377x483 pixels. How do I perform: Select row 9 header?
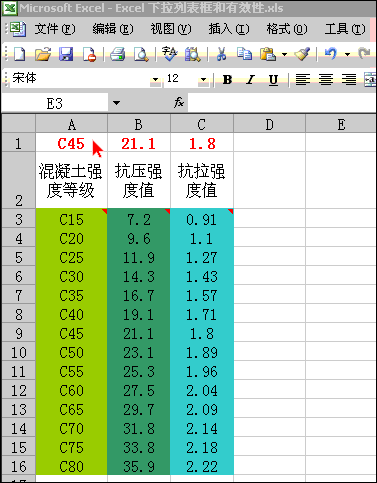[19, 333]
